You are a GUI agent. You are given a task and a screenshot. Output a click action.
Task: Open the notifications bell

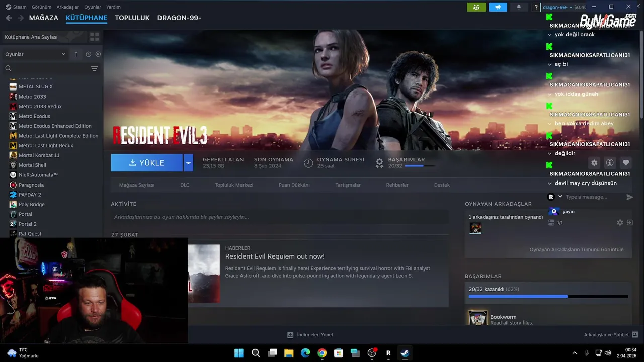point(519,7)
